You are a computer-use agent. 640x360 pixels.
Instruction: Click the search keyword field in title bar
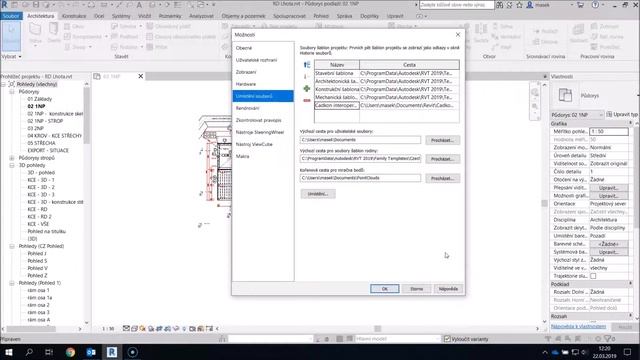[x=456, y=5]
